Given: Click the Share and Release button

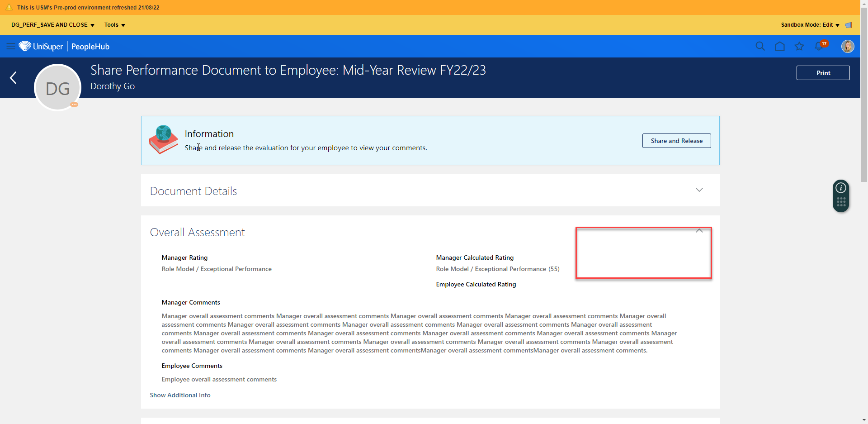Looking at the screenshot, I should [676, 141].
